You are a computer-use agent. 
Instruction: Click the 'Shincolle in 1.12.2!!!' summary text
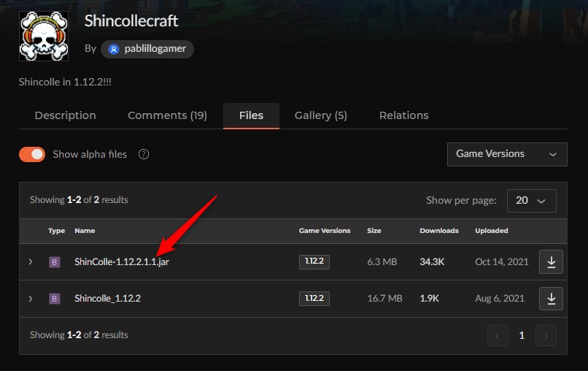coord(65,83)
